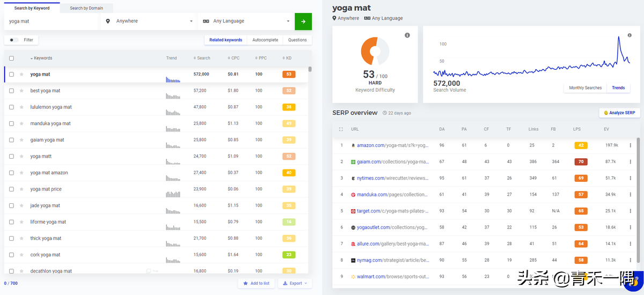Star the 'jade yoga mat' keyword
The height and width of the screenshot is (295, 644).
(21, 205)
